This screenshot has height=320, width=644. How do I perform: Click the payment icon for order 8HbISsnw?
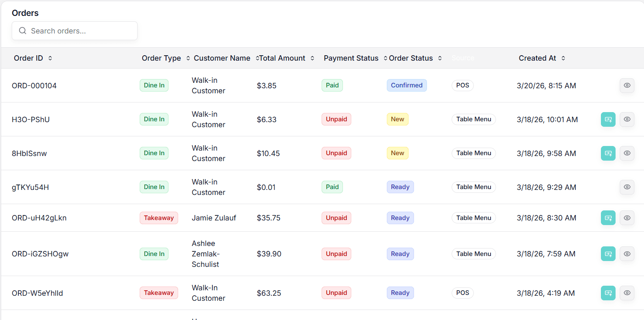[608, 153]
